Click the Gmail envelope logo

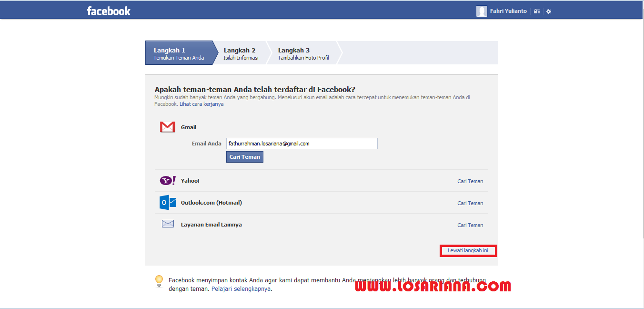click(x=168, y=127)
